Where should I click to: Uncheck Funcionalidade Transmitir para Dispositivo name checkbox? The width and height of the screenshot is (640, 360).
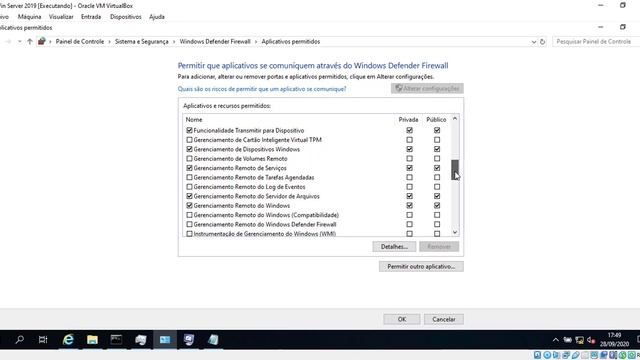[x=189, y=130]
